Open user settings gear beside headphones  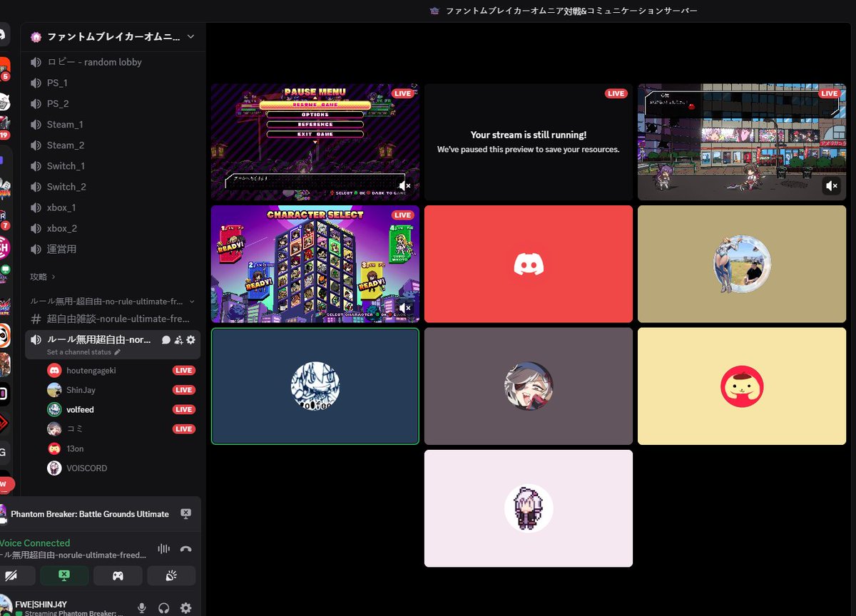[185, 608]
